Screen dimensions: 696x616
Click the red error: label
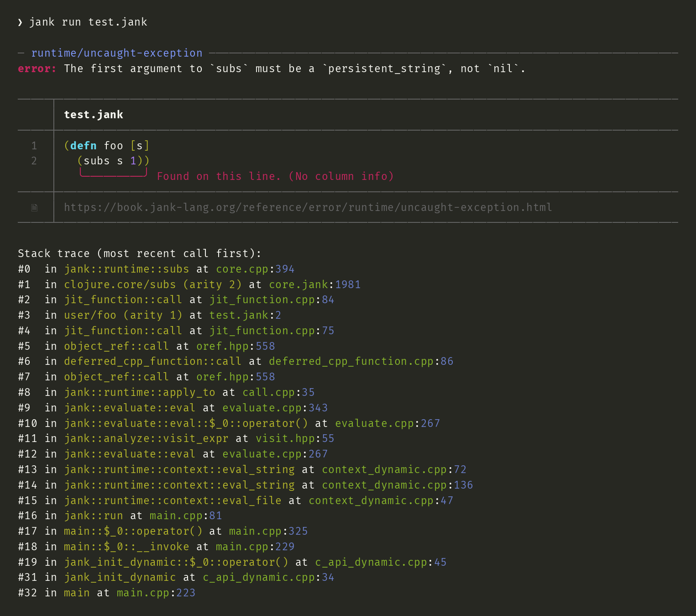click(x=37, y=68)
